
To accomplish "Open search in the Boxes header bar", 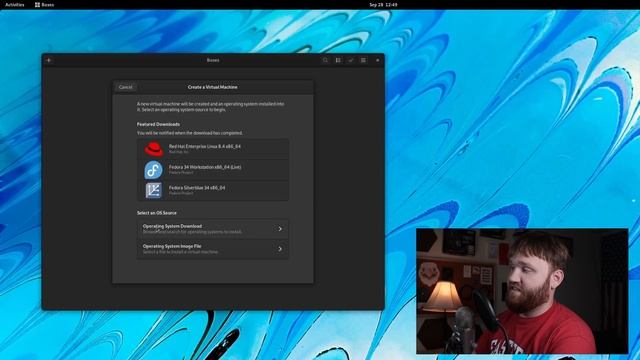I will click(x=325, y=60).
